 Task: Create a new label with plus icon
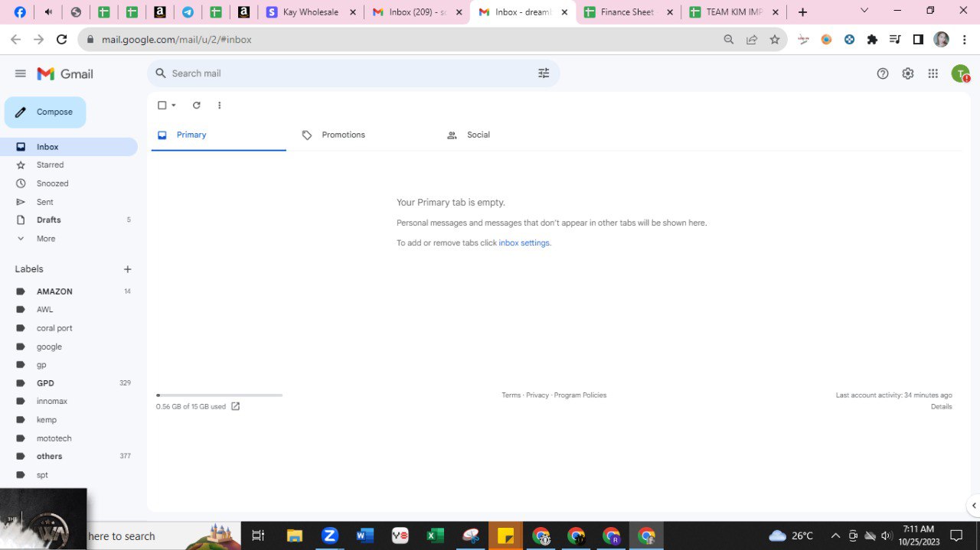click(x=128, y=269)
